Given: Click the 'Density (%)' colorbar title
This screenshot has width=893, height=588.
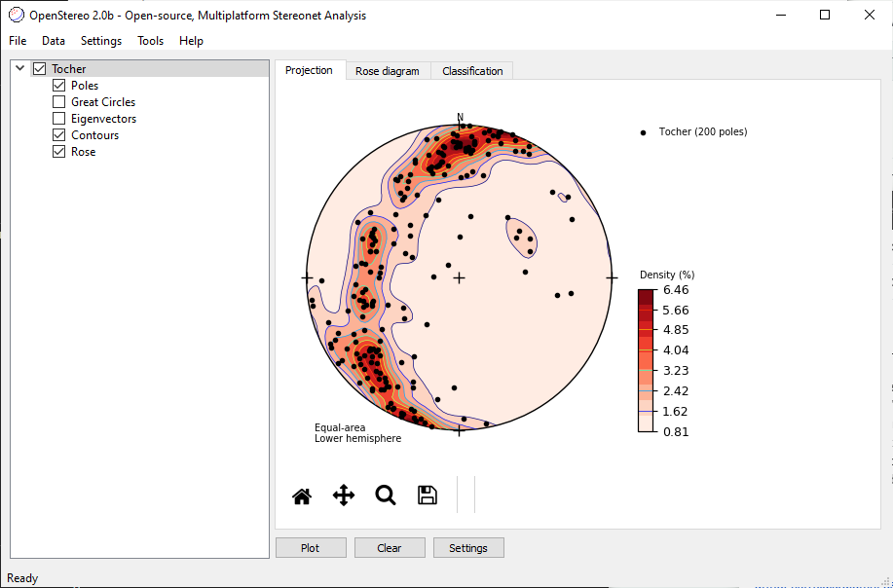Looking at the screenshot, I should (667, 275).
